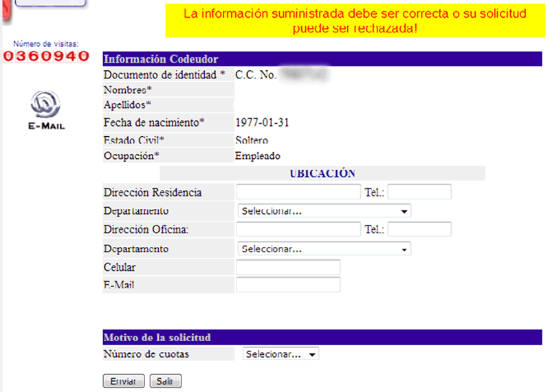Click the Número de cuotas label
550x392 pixels.
pos(146,354)
